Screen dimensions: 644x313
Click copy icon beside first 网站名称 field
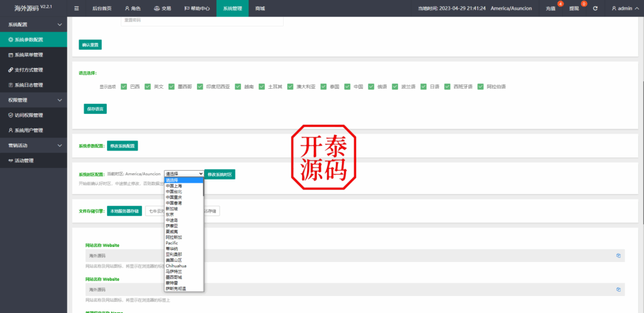(x=618, y=256)
